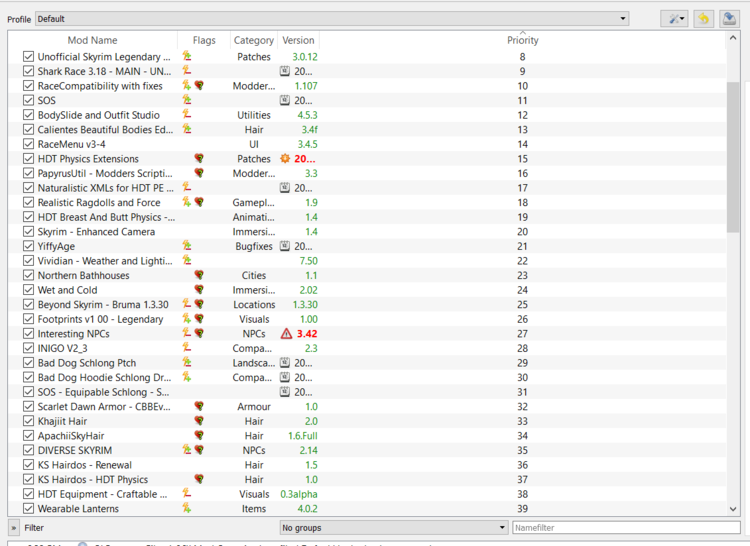Click the heart flag on Khajiit Hair
Viewport: 750px width, 546px height.
[199, 421]
